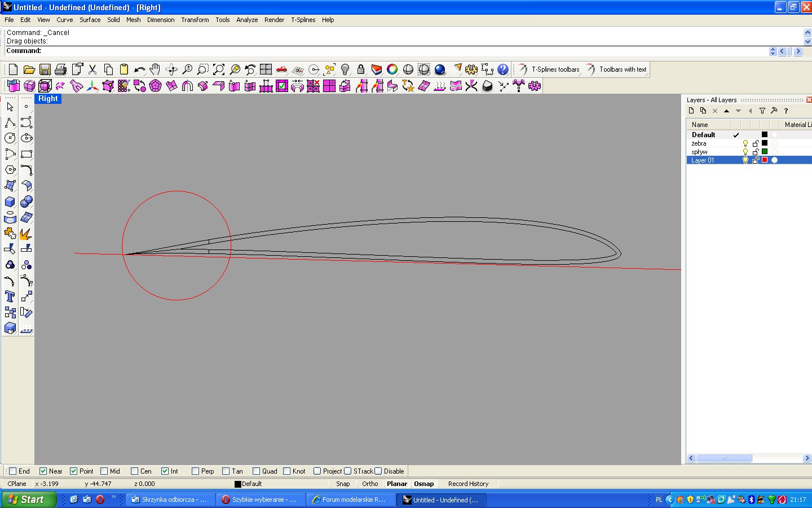Screen dimensions: 812x508
Task: Select the Text tool in left sidebar
Action: (x=10, y=296)
